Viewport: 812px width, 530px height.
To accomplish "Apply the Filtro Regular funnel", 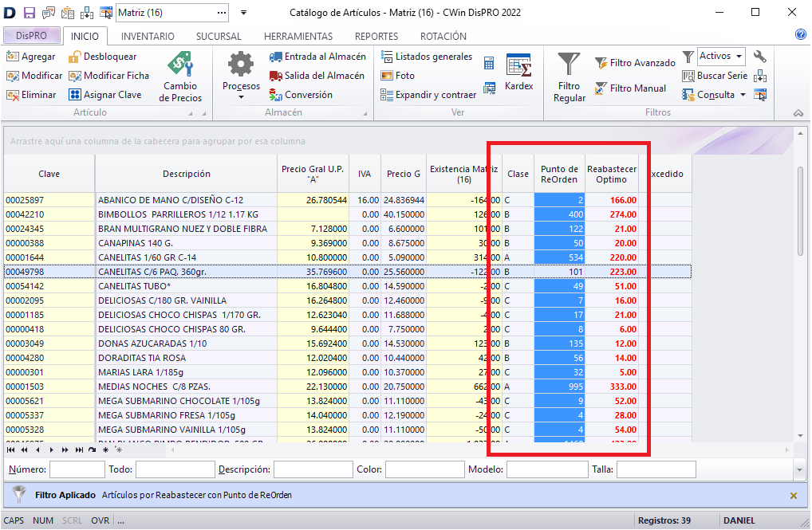I will click(x=569, y=77).
